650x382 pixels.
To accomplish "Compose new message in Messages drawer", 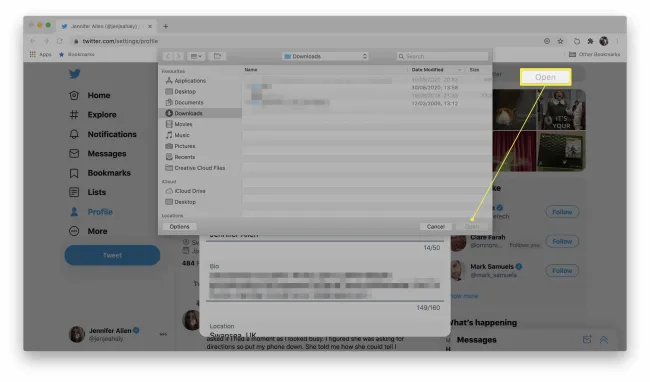I will (x=587, y=340).
